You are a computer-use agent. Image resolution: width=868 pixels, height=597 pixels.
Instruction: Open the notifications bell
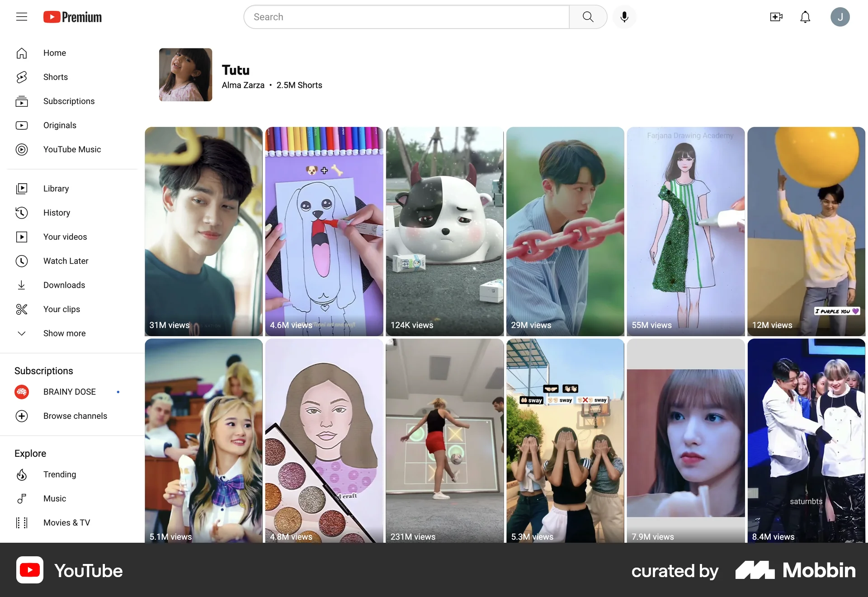point(806,17)
